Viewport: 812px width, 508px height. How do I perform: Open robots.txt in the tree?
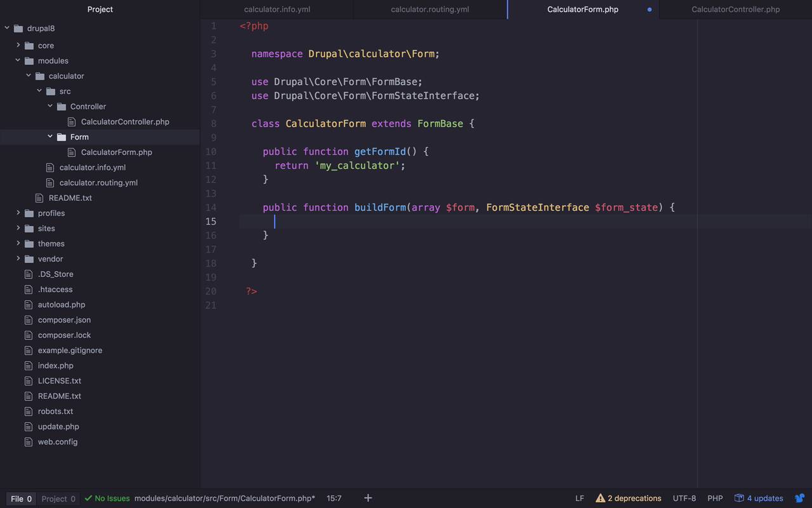click(55, 411)
